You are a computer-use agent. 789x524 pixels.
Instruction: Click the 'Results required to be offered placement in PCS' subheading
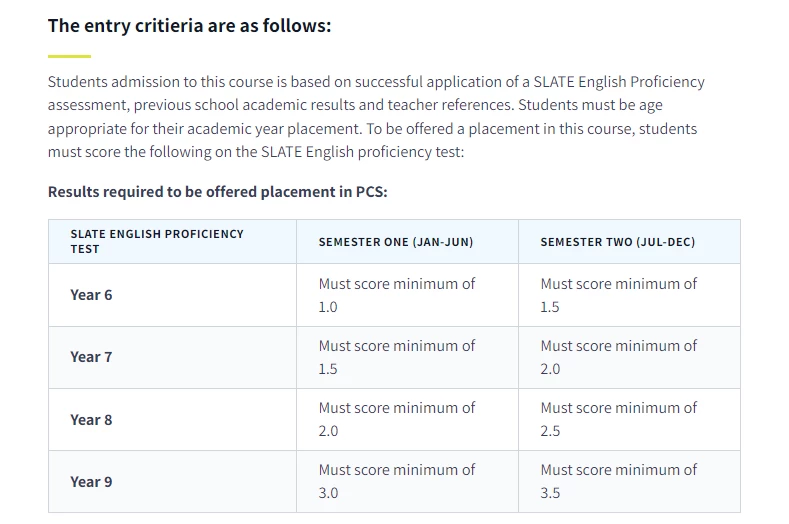217,192
